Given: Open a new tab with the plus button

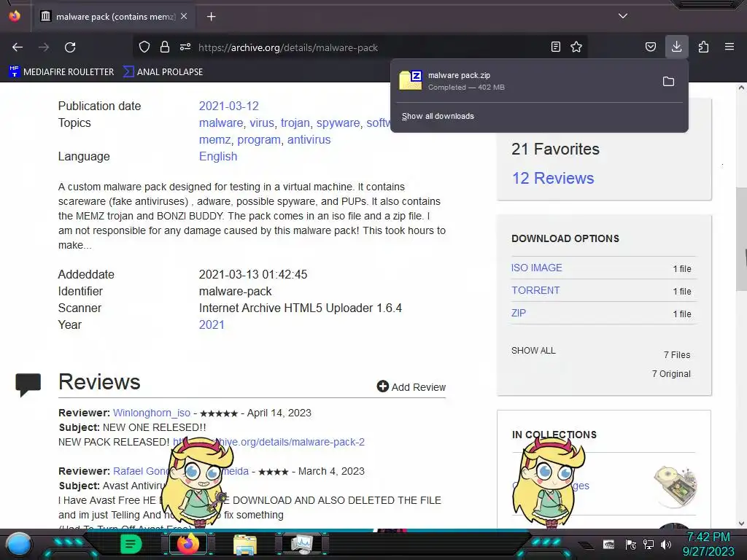Looking at the screenshot, I should [x=211, y=17].
